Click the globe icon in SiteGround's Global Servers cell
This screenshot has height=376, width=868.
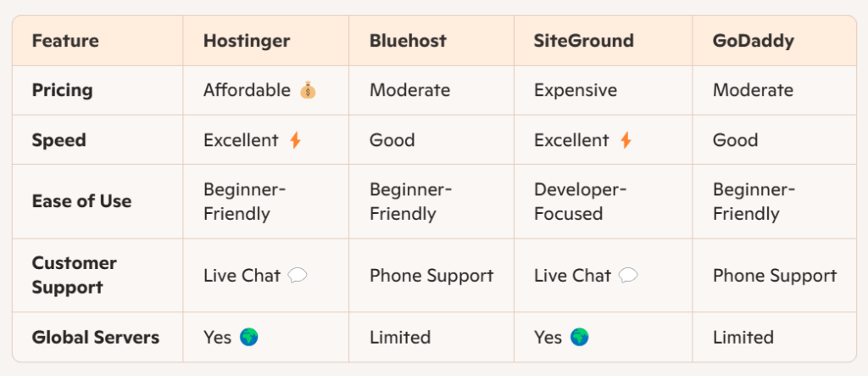[x=580, y=337]
